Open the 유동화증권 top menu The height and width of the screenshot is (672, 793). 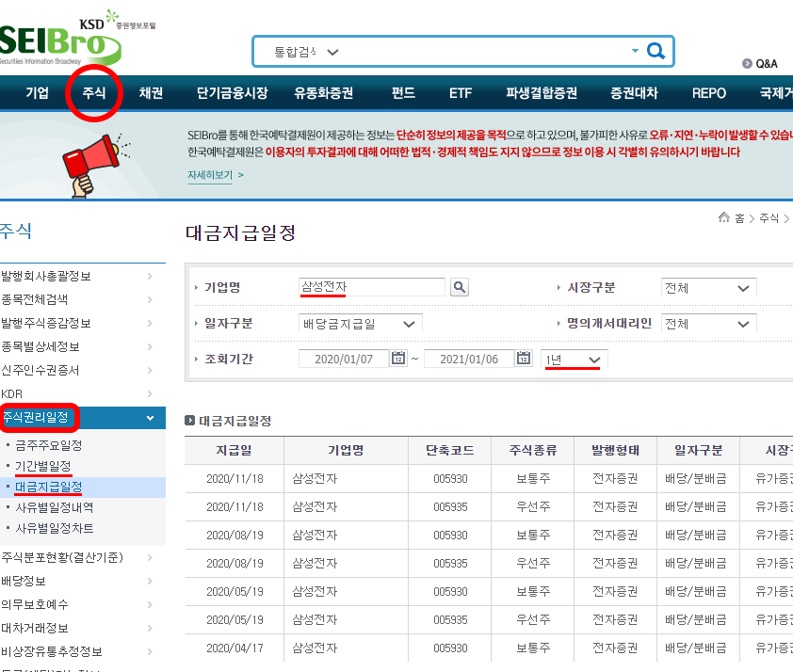[324, 93]
